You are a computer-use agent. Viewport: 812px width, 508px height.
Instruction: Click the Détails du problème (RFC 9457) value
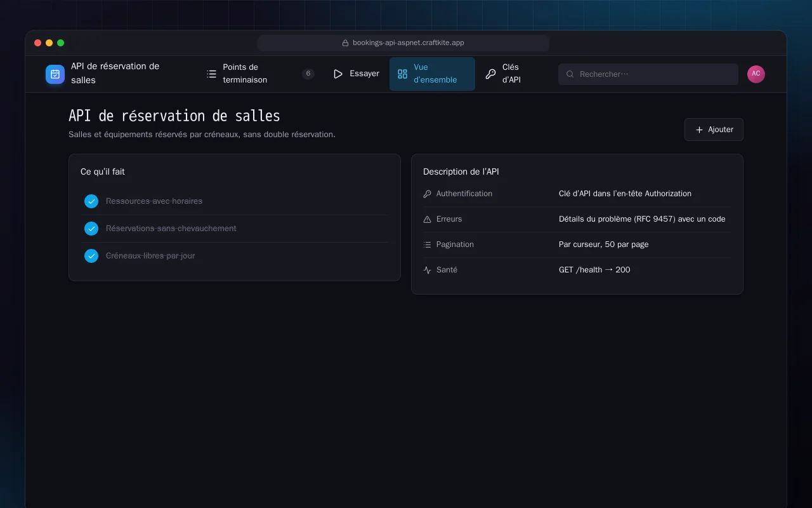pyautogui.click(x=642, y=219)
